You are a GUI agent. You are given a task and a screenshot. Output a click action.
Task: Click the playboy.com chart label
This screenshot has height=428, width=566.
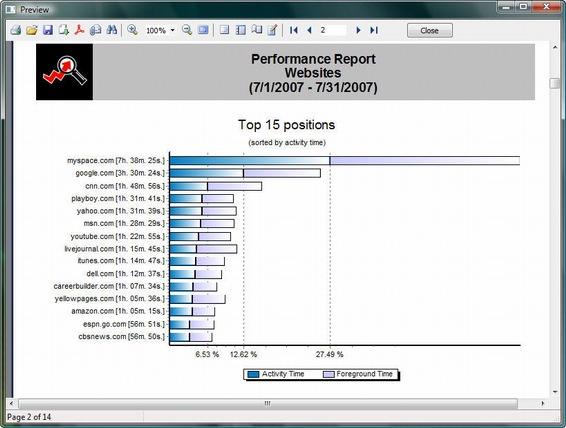[118, 198]
